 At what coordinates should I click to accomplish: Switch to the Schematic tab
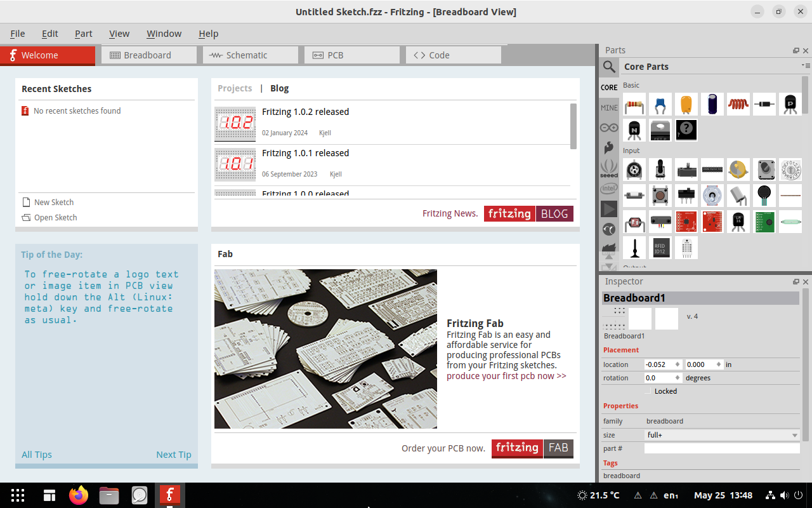coord(251,55)
